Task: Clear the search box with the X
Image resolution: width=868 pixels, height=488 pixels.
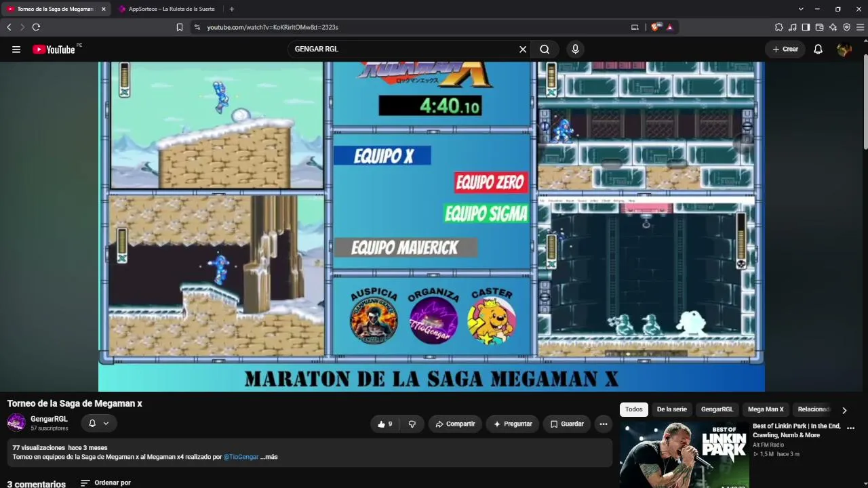Action: pos(523,49)
